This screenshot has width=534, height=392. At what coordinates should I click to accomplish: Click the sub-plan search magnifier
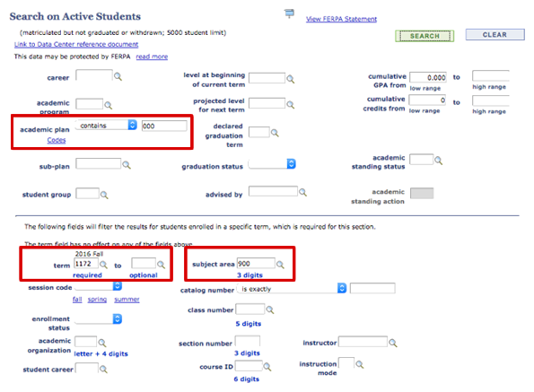click(x=127, y=165)
